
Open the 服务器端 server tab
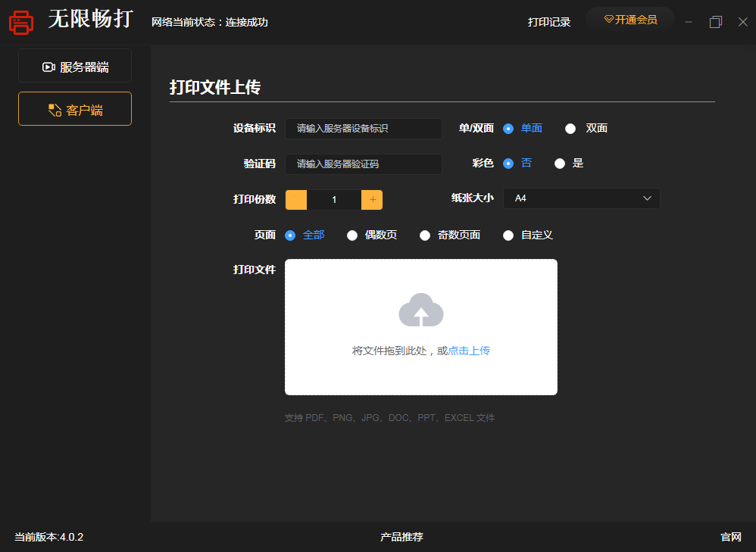75,67
